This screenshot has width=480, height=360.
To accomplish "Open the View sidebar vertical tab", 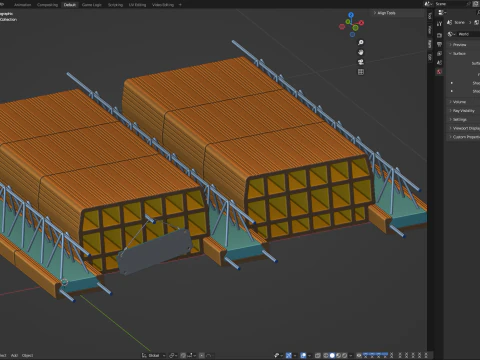I will (x=430, y=29).
